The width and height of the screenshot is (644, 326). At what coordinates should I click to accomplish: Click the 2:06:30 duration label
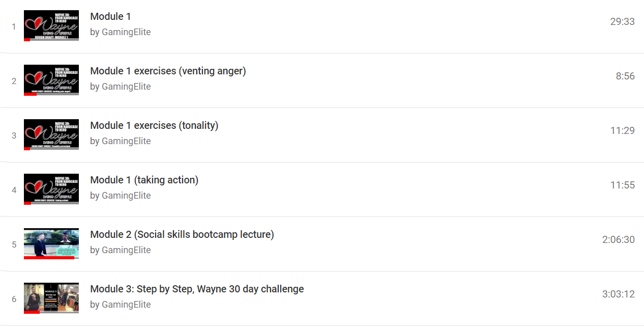pyautogui.click(x=618, y=239)
